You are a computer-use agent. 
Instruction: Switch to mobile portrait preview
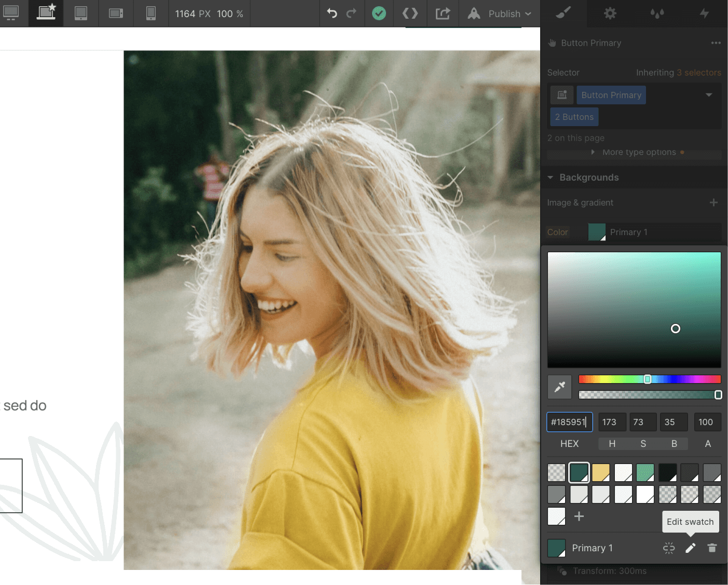pyautogui.click(x=151, y=13)
